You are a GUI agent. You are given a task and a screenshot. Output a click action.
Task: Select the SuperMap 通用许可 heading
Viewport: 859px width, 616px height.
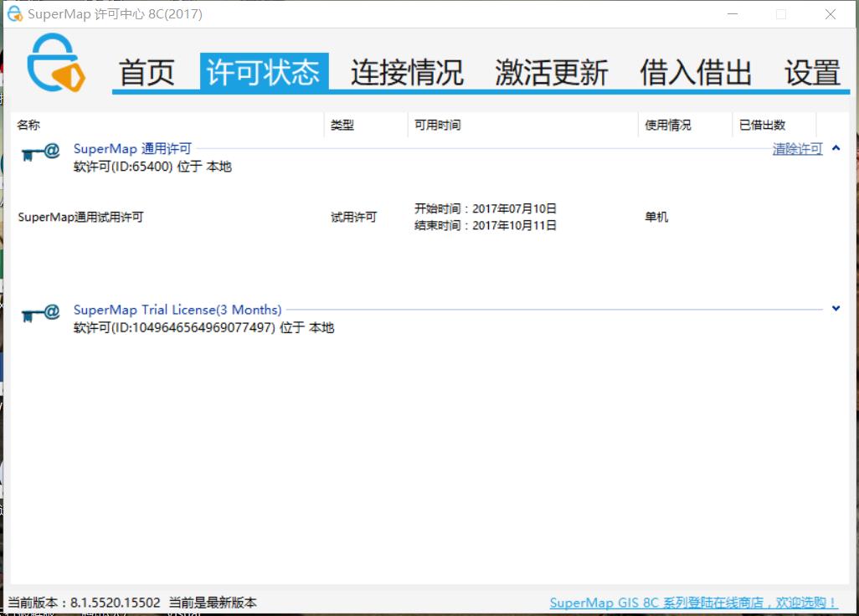pos(132,149)
